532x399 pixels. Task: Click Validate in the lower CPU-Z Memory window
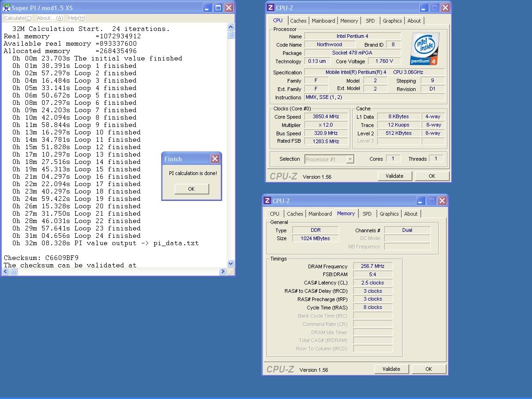[391, 369]
